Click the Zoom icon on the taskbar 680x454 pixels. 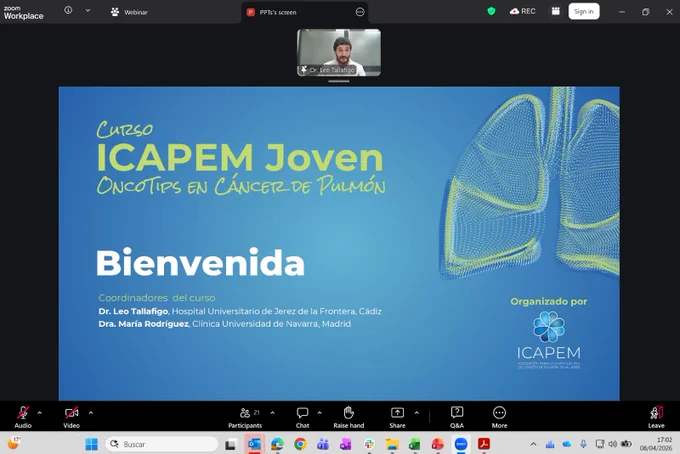(x=461, y=444)
